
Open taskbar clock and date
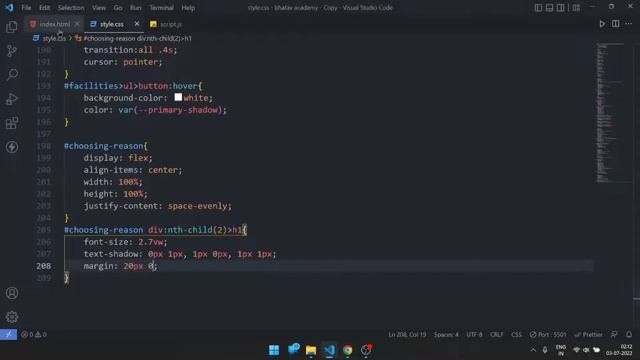(x=620, y=350)
